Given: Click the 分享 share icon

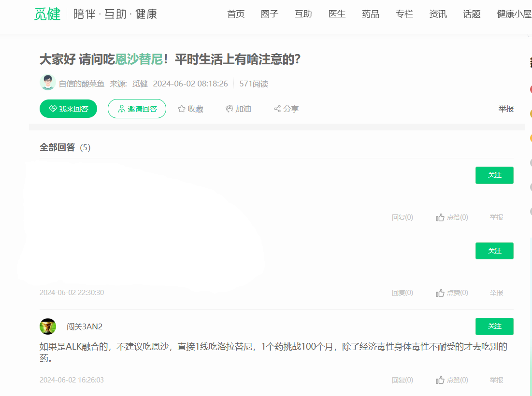Looking at the screenshot, I should point(277,109).
